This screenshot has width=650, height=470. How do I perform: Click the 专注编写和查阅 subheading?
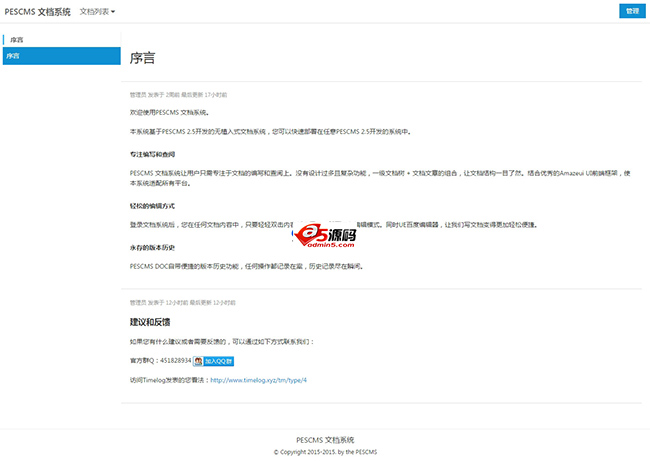coord(153,155)
